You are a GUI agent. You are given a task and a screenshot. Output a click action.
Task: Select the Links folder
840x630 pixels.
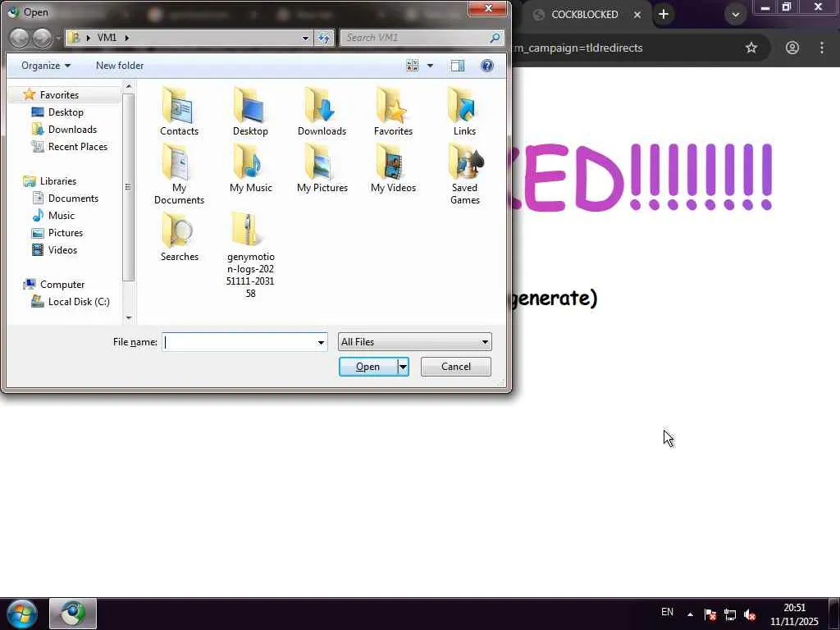tap(464, 112)
